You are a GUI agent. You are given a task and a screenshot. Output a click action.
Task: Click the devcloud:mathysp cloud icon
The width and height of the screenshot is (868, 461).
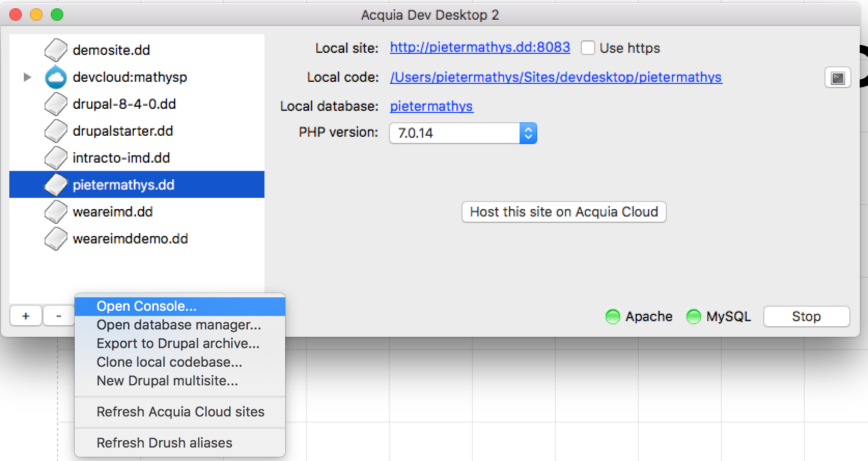pos(55,77)
